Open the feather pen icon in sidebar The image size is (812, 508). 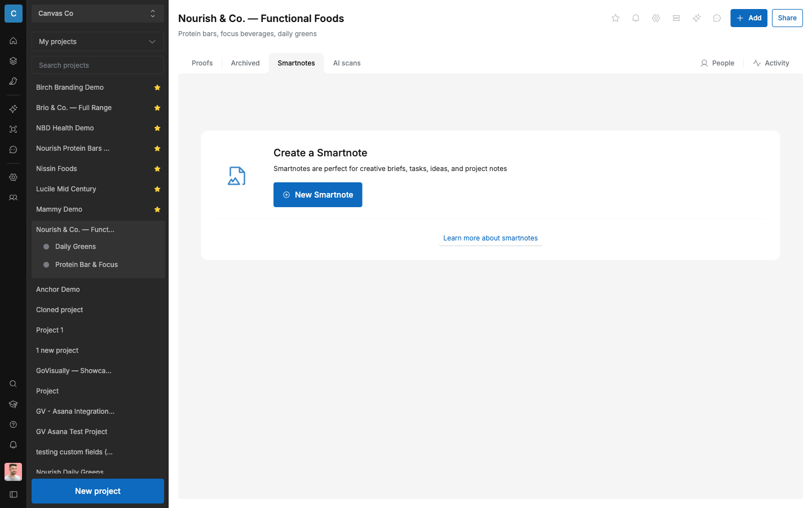coord(13,81)
